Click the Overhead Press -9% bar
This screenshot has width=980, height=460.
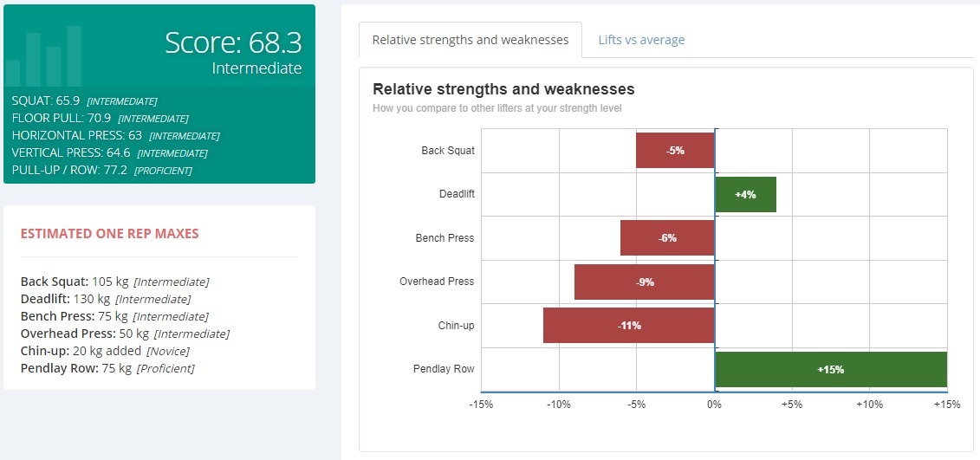click(644, 282)
